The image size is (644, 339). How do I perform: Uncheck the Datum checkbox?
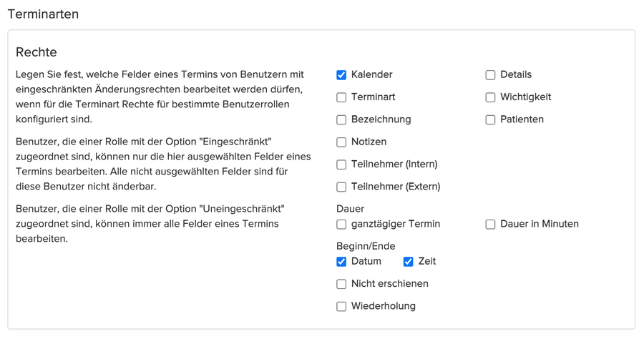pyautogui.click(x=341, y=262)
